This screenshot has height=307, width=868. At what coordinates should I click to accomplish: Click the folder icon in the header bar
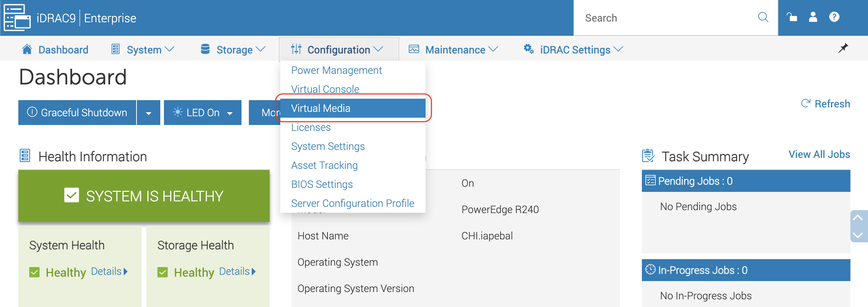(792, 17)
